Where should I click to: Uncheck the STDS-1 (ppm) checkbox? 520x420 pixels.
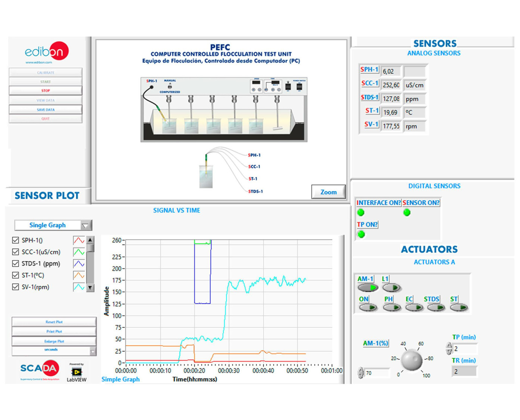point(16,264)
